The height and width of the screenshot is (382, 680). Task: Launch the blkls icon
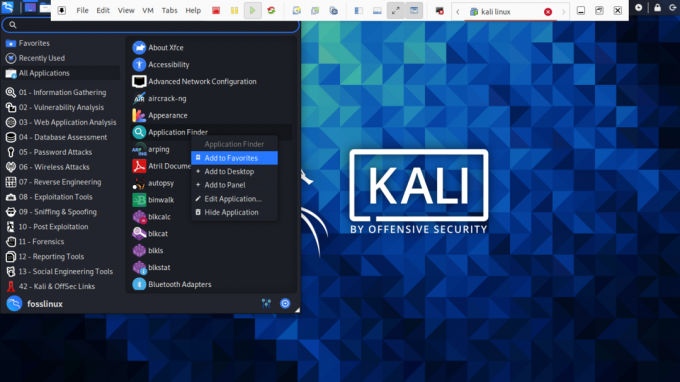[139, 251]
